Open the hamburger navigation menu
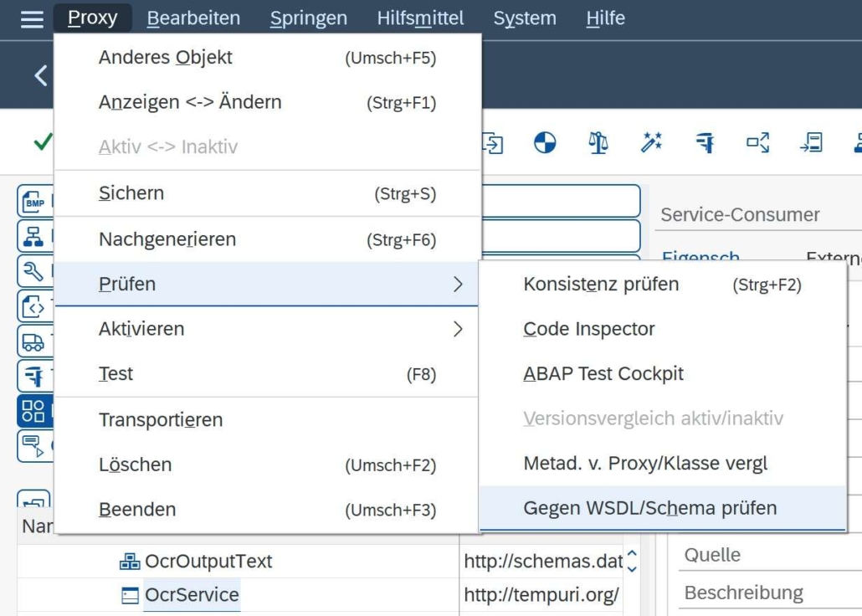This screenshot has width=862, height=616. (x=30, y=18)
